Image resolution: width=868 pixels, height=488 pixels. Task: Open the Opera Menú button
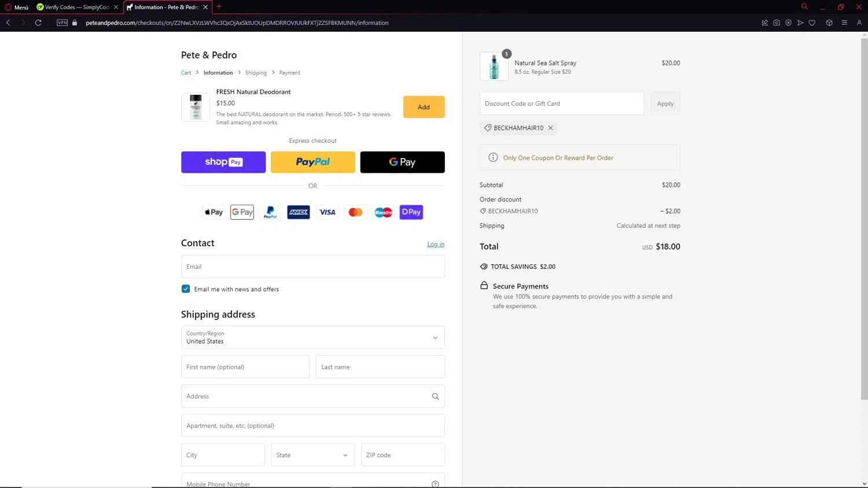click(x=17, y=7)
